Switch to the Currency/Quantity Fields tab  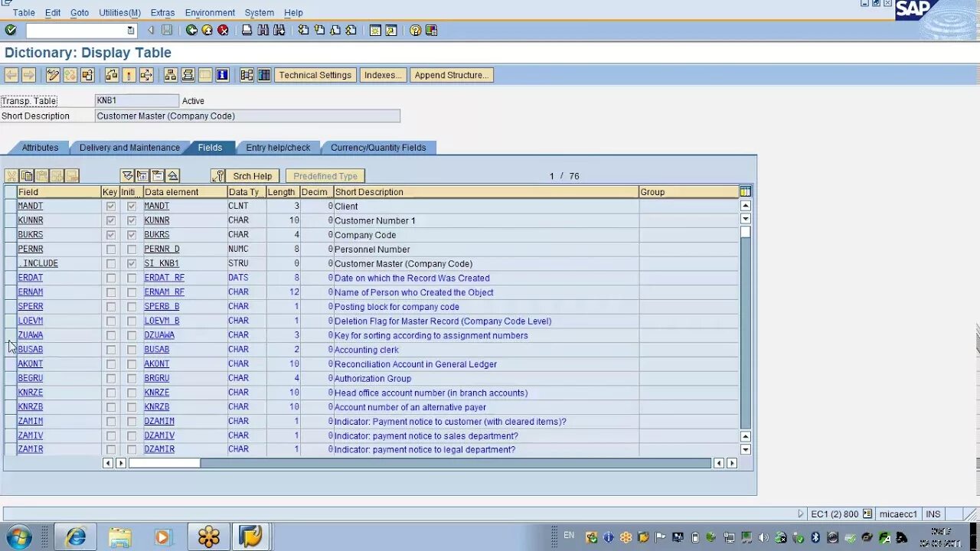point(378,148)
